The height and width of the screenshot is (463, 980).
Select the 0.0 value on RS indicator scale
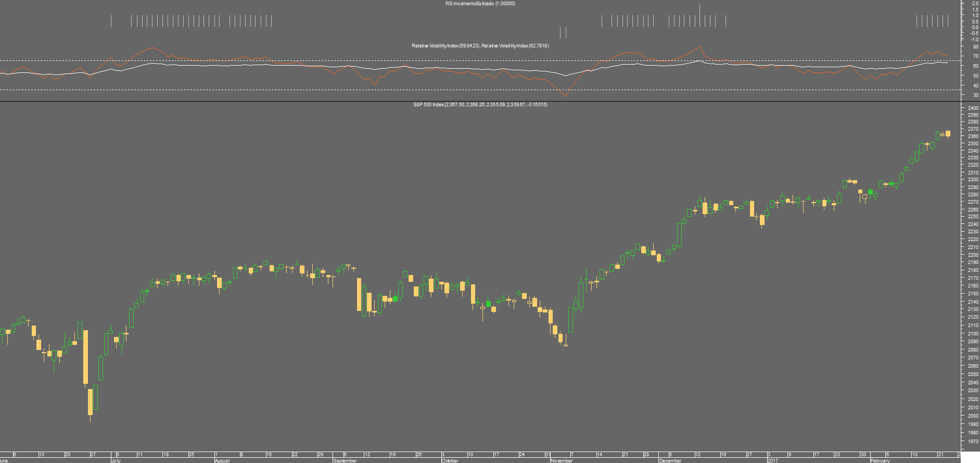pyautogui.click(x=975, y=28)
